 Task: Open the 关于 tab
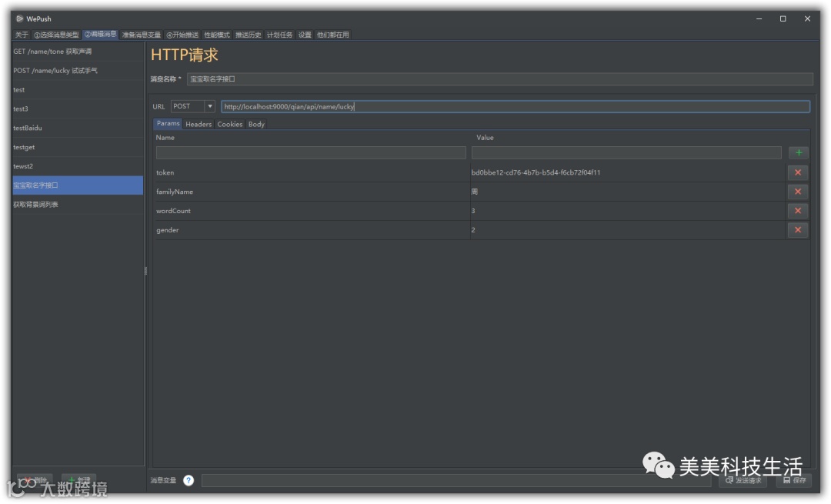point(22,35)
